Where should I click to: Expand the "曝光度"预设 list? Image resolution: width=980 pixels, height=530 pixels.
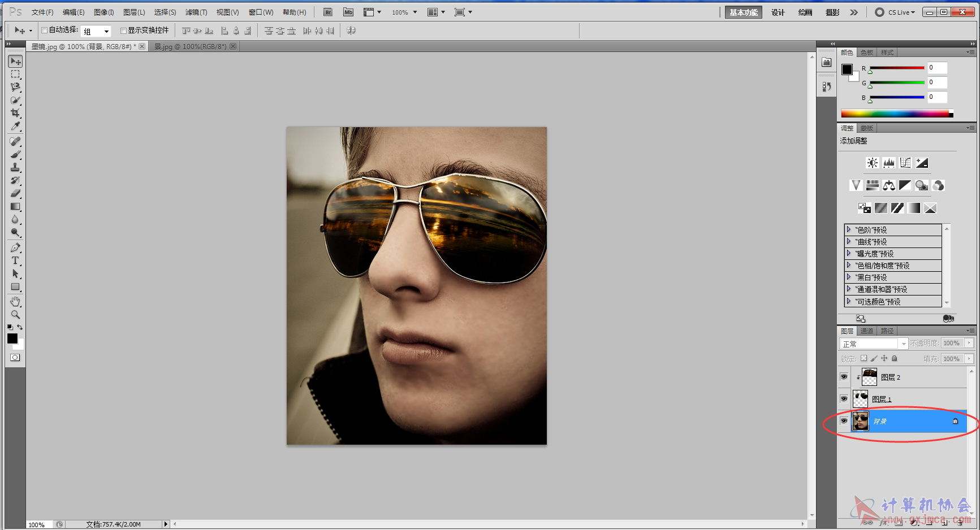tap(849, 253)
